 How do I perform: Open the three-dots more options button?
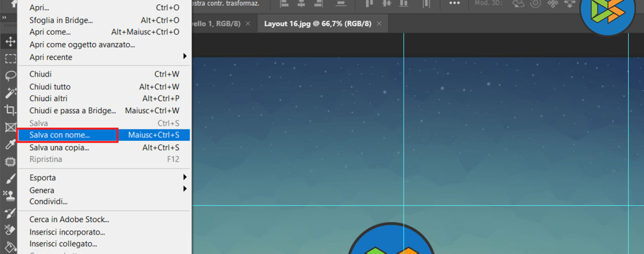(454, 4)
